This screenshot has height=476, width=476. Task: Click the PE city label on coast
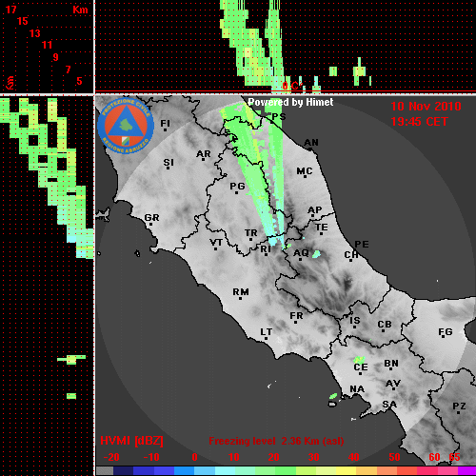pos(362,245)
